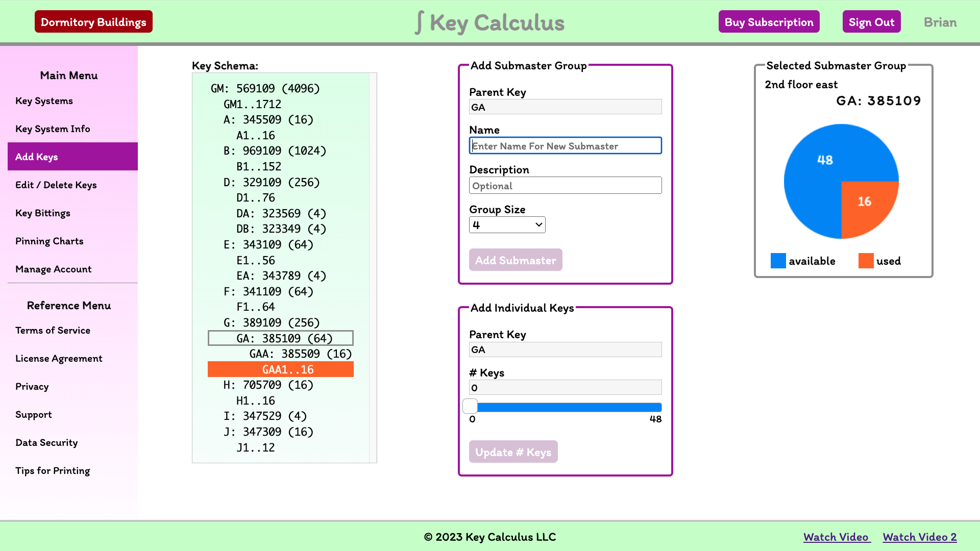Click the submaster Parent Key field

(x=565, y=107)
